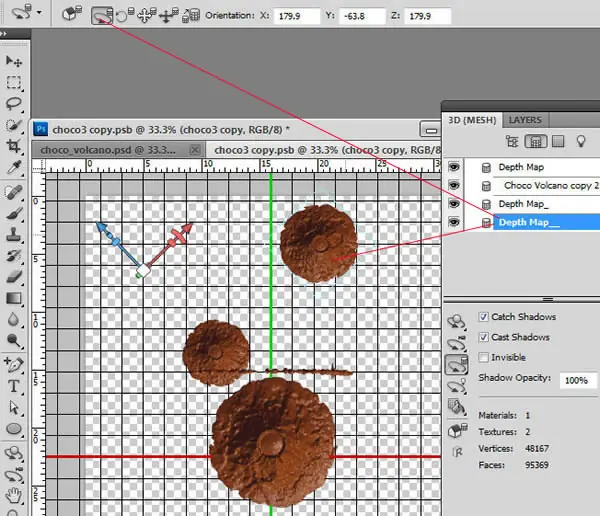The width and height of the screenshot is (600, 516).
Task: Choose the Horizontal Type tool
Action: (13, 386)
